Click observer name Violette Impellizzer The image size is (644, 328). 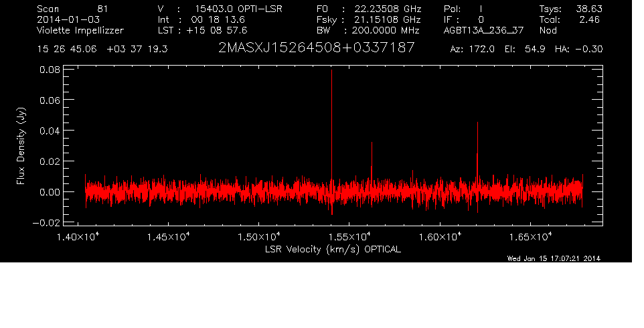[x=80, y=30]
